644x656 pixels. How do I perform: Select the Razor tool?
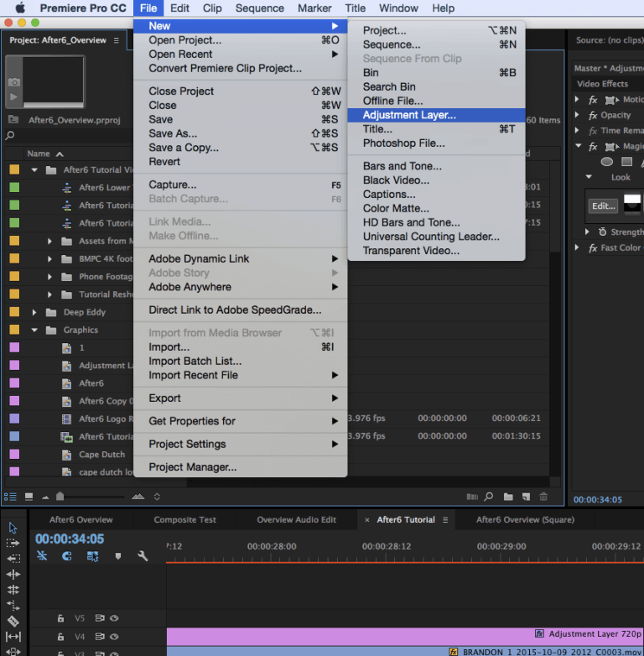[13, 622]
